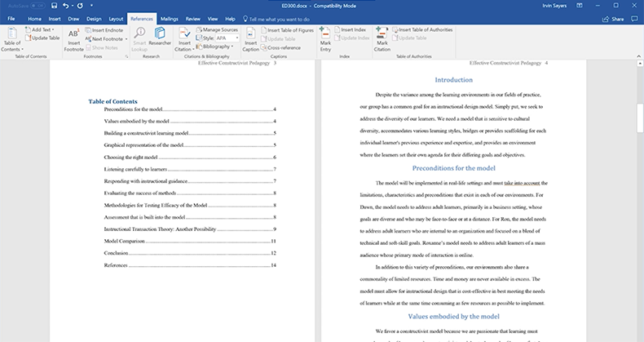Open the Layout tab
Image resolution: width=644 pixels, height=342 pixels.
tap(117, 17)
